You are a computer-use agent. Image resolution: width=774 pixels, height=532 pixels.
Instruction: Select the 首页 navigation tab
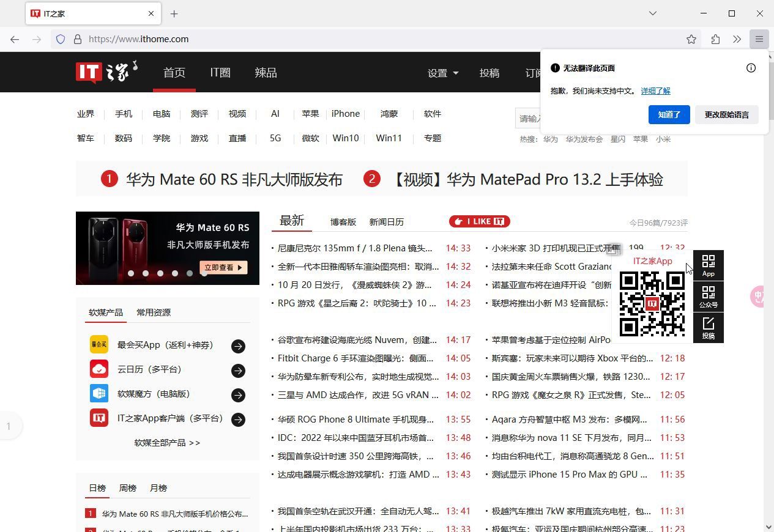(174, 72)
